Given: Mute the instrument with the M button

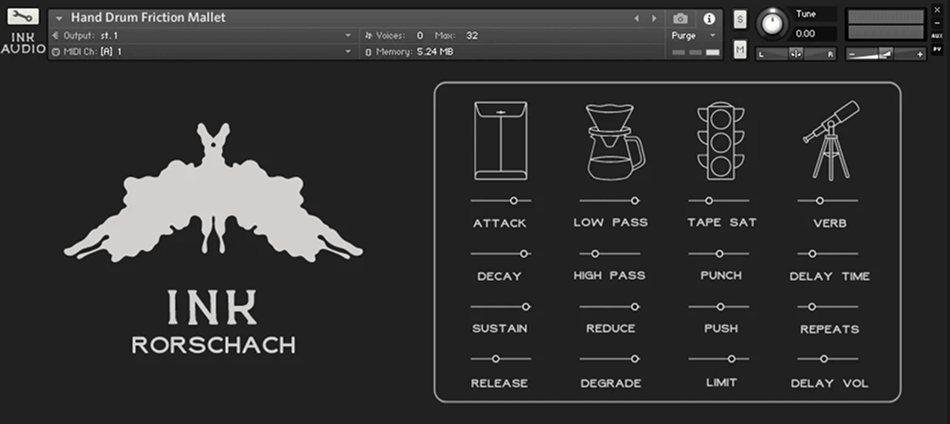Looking at the screenshot, I should coord(740,50).
